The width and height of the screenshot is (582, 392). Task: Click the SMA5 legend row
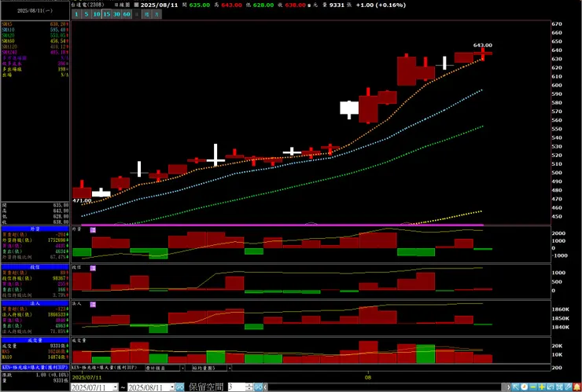[x=35, y=24]
